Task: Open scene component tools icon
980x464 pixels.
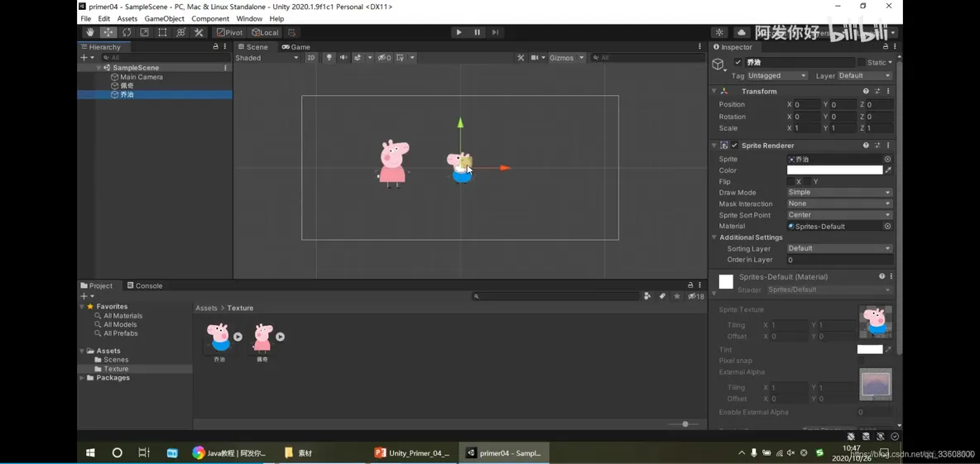Action: coord(521,57)
